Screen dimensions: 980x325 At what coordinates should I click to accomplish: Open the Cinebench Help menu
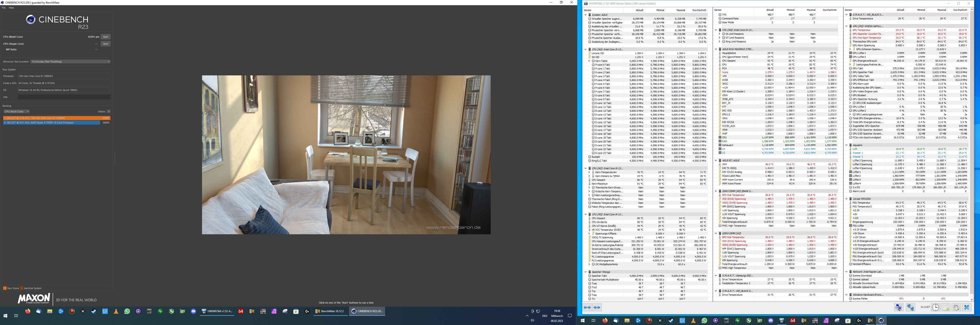[12, 8]
